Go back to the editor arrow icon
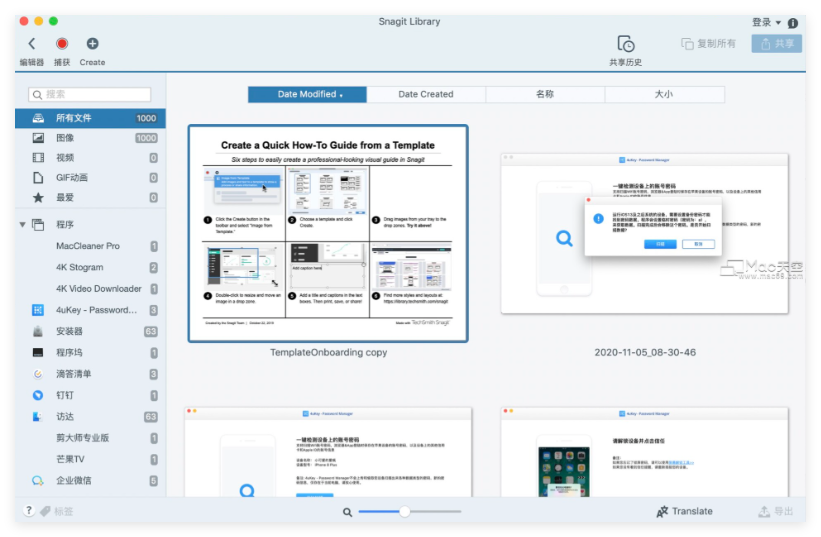The height and width of the screenshot is (537, 821). (32, 43)
